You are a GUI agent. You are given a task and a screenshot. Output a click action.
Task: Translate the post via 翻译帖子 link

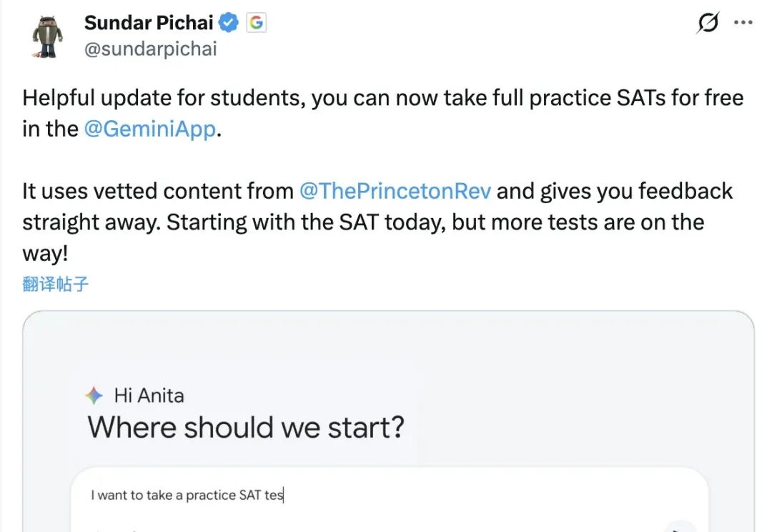55,284
